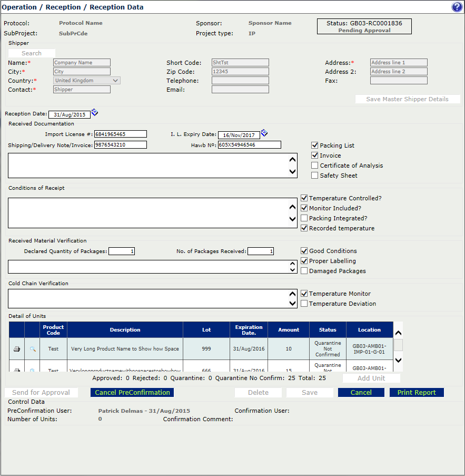
Task: Click the Expiration Date column header
Action: pyautogui.click(x=249, y=329)
